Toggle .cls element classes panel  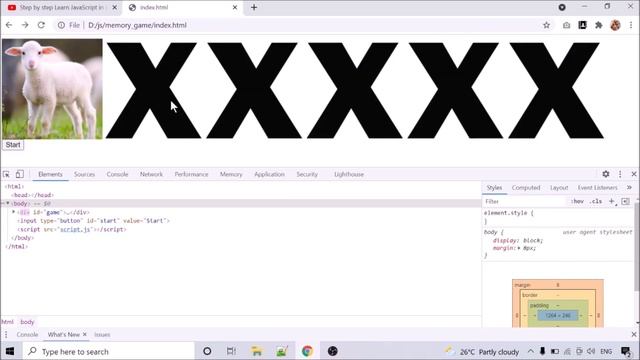click(x=596, y=202)
